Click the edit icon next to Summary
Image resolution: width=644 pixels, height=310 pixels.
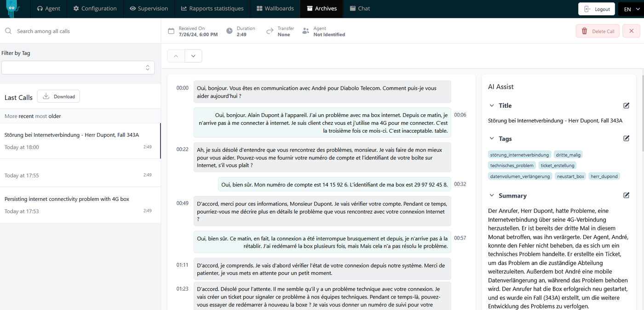(626, 196)
